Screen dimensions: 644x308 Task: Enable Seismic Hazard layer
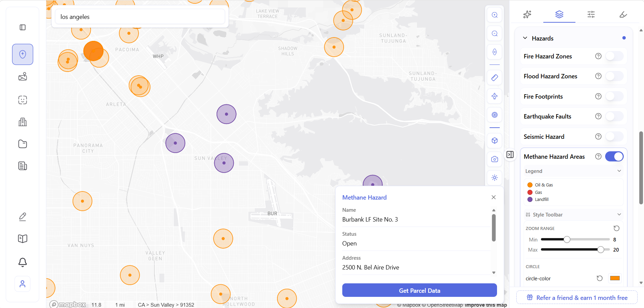pyautogui.click(x=614, y=136)
